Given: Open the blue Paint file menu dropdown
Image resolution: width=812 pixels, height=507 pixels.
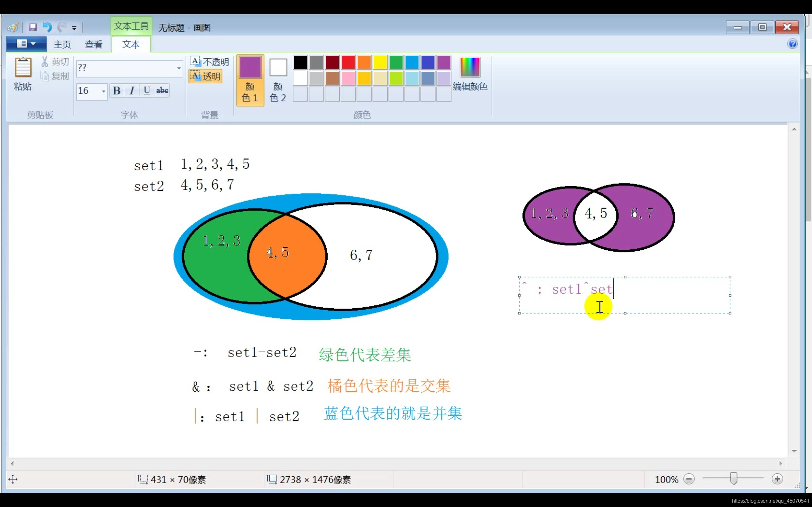Looking at the screenshot, I should (x=26, y=44).
